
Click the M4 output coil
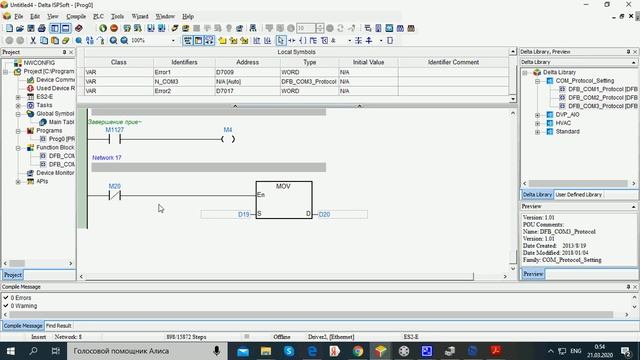tap(228, 139)
